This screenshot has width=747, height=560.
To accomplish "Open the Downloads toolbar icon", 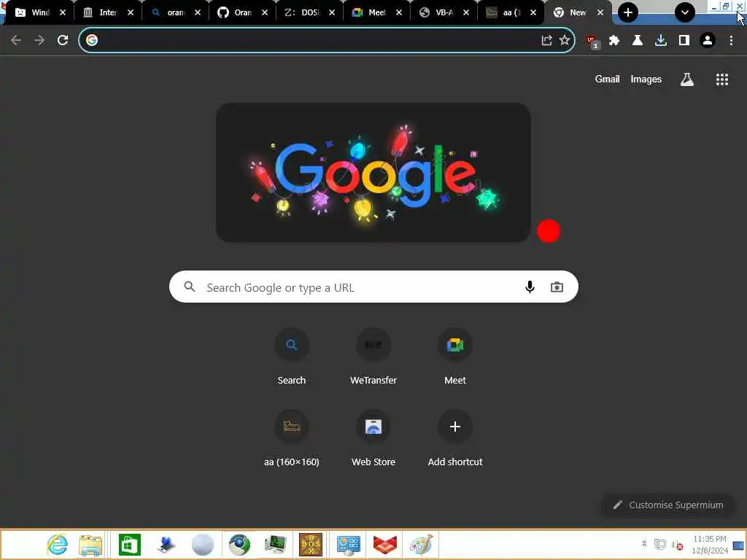I will (x=661, y=41).
